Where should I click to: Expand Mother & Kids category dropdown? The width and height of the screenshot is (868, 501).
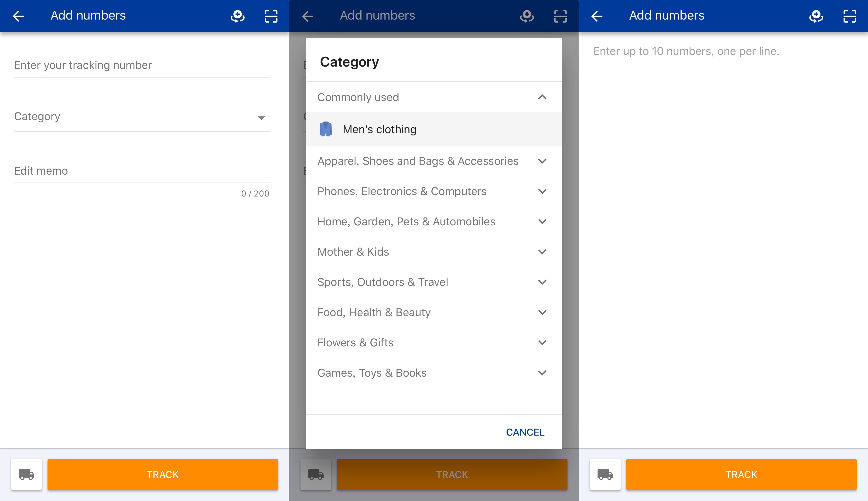pos(541,251)
